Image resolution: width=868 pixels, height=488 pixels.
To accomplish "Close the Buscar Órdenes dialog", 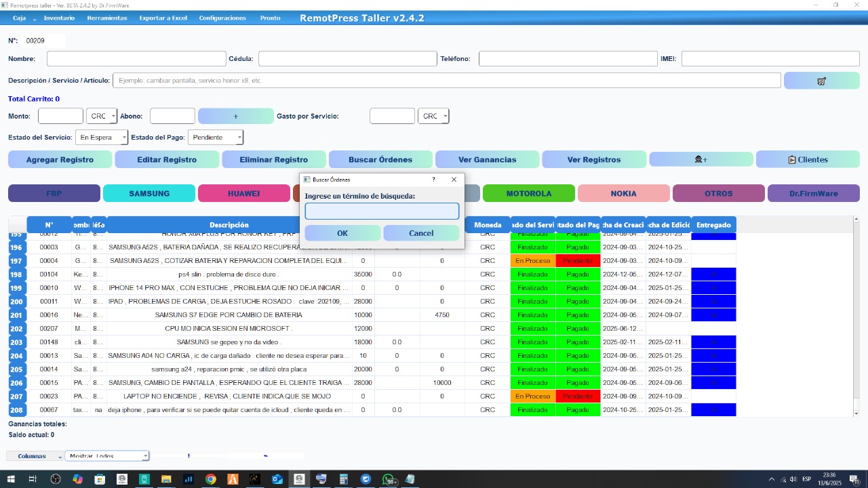I will 454,180.
